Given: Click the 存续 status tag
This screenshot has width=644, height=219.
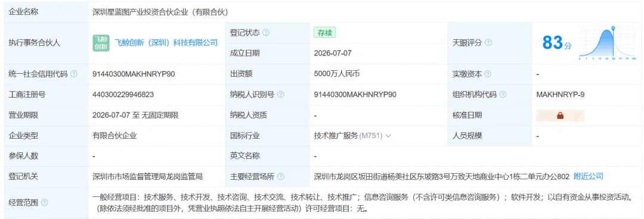Looking at the screenshot, I should coord(324,33).
